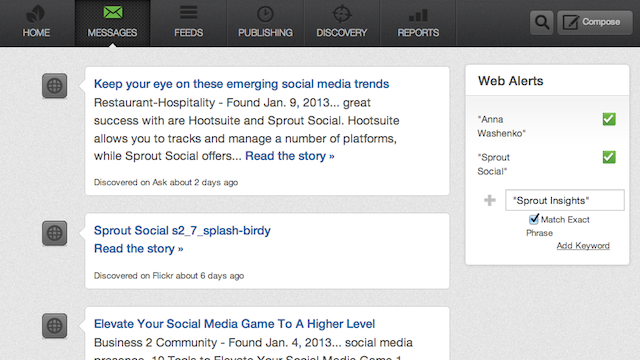This screenshot has height=360, width=640.
Task: Click globe icon beside emerging social media trends
Action: (x=54, y=86)
